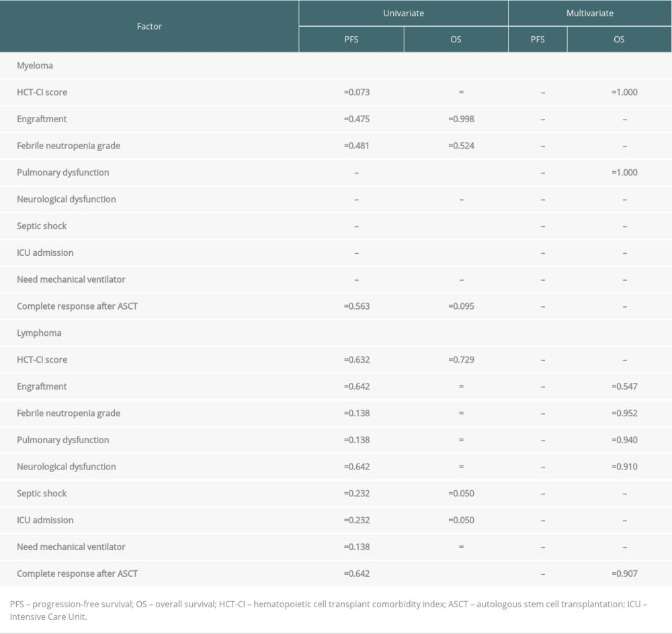Select the value =0.998

tap(461, 119)
